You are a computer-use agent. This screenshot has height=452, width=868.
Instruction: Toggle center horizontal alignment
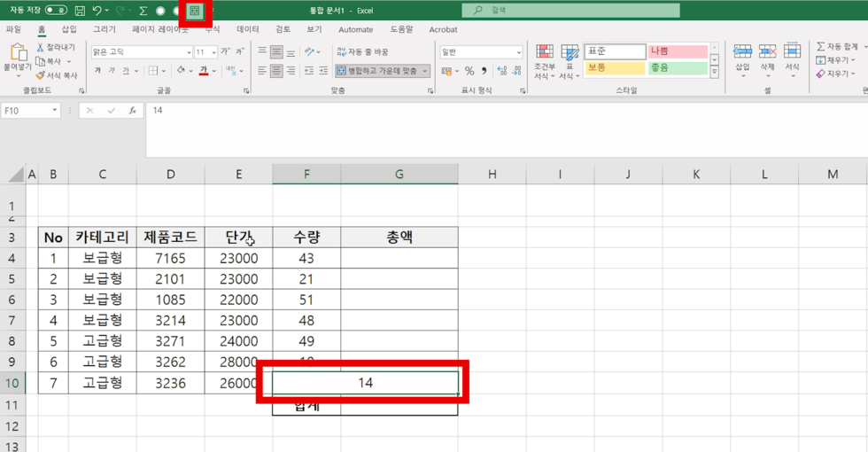coord(276,71)
